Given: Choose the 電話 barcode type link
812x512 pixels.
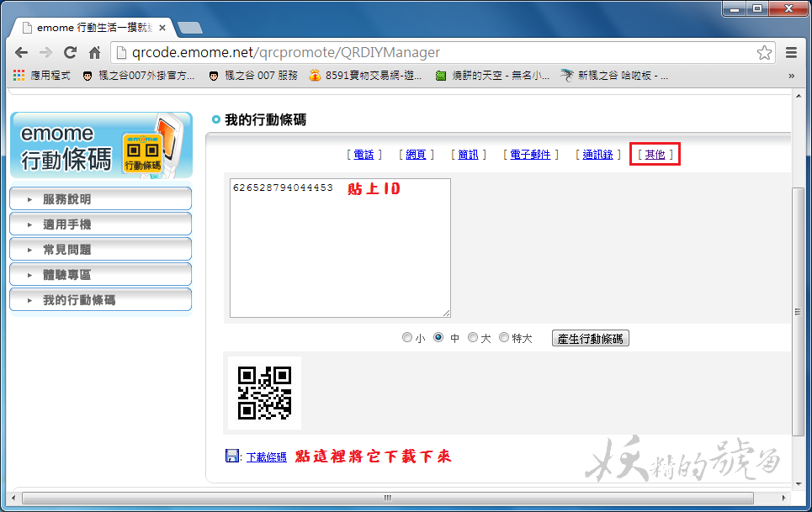Looking at the screenshot, I should (x=364, y=155).
